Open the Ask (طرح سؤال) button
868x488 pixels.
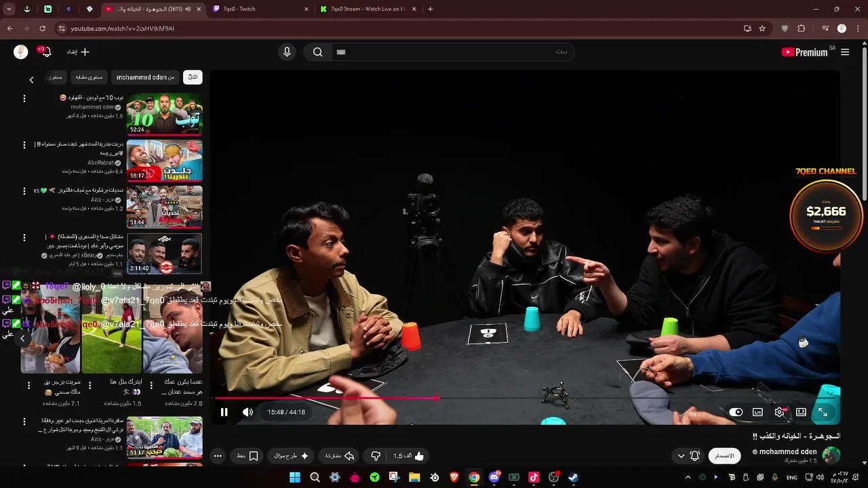291,456
